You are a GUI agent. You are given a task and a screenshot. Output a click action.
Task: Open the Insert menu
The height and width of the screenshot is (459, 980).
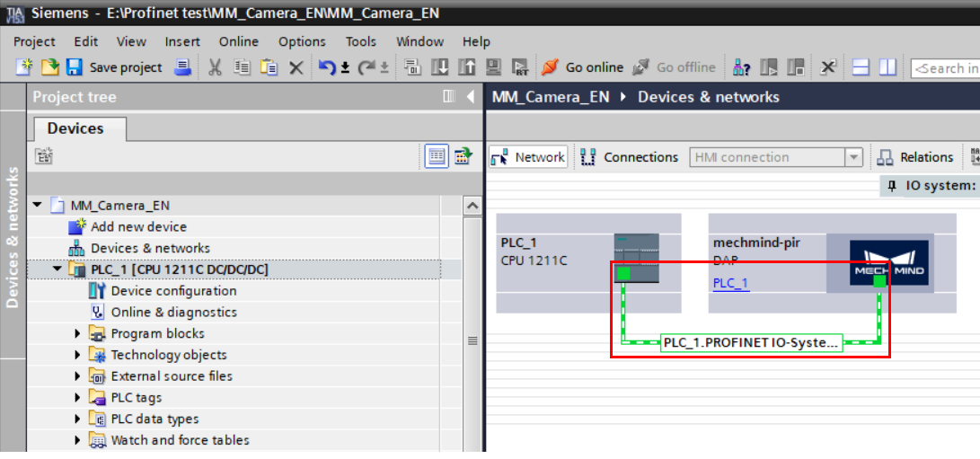[182, 42]
